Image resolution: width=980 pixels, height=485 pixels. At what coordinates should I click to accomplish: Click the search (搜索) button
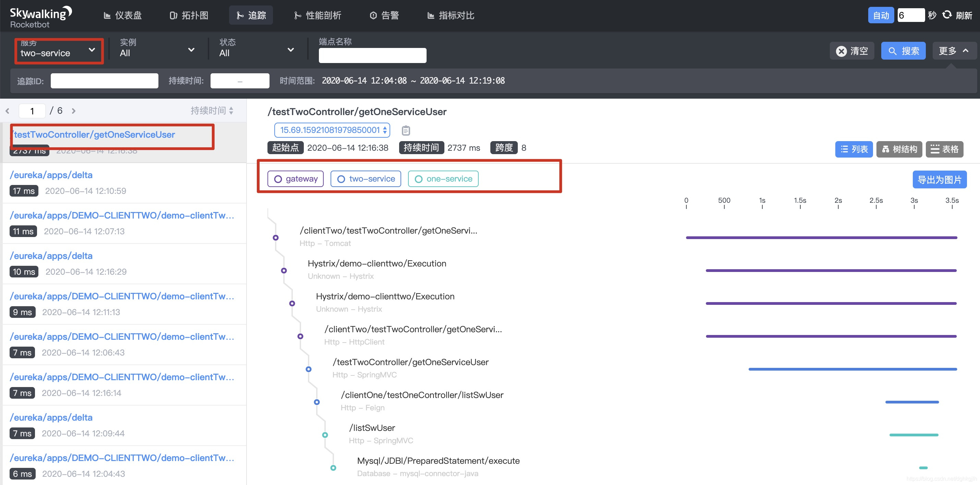(903, 51)
